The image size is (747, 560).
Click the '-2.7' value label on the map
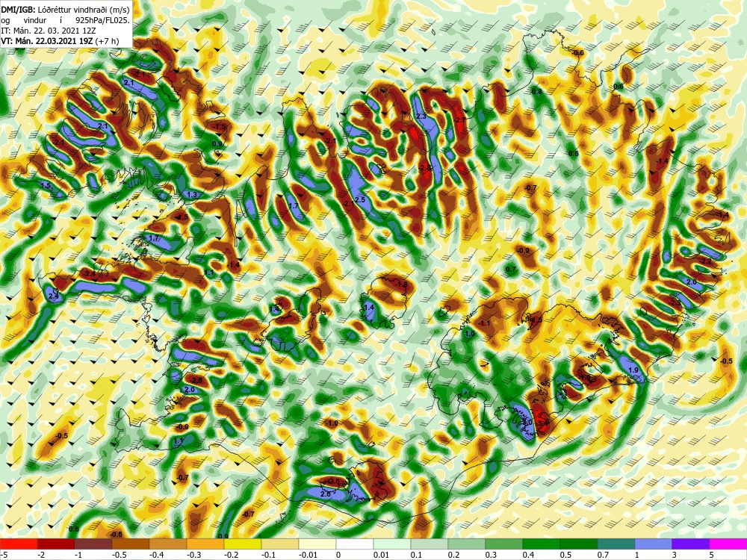(459, 120)
